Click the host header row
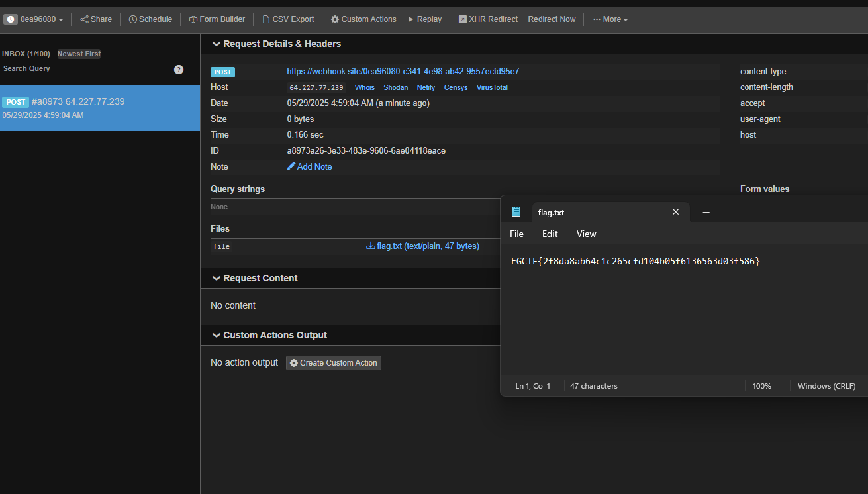 coord(804,134)
